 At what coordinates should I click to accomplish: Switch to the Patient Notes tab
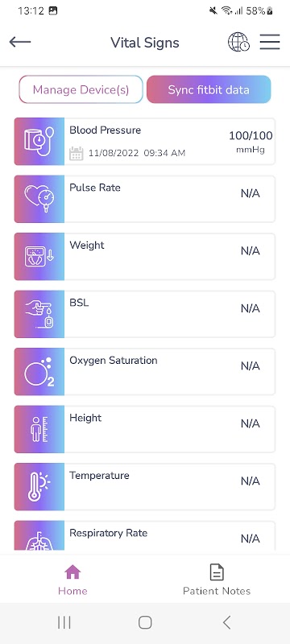click(217, 580)
